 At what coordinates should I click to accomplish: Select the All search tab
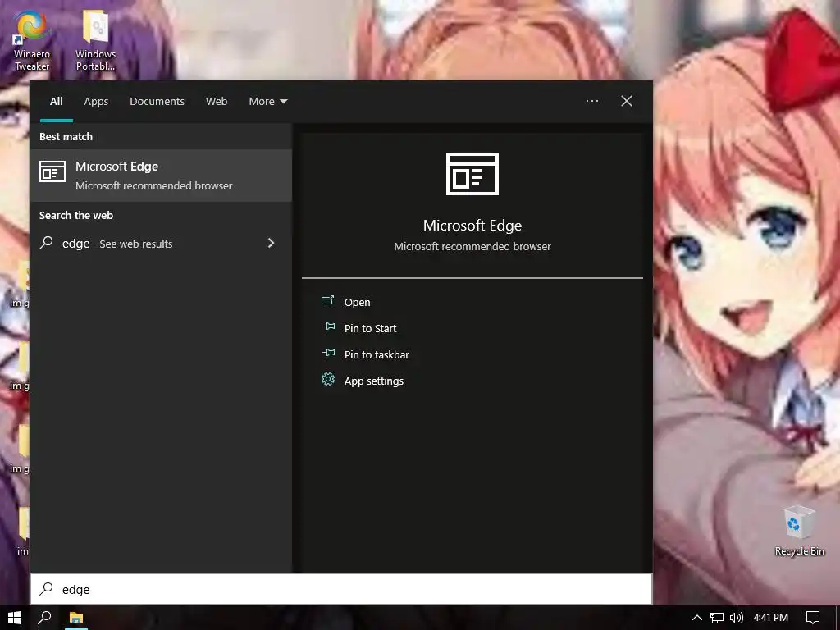57,101
